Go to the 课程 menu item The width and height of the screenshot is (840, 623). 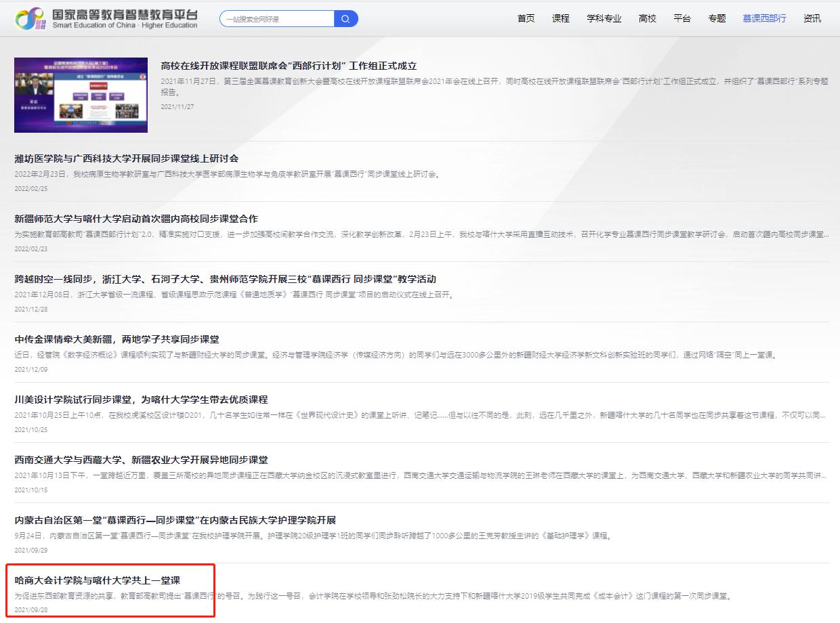tap(560, 18)
